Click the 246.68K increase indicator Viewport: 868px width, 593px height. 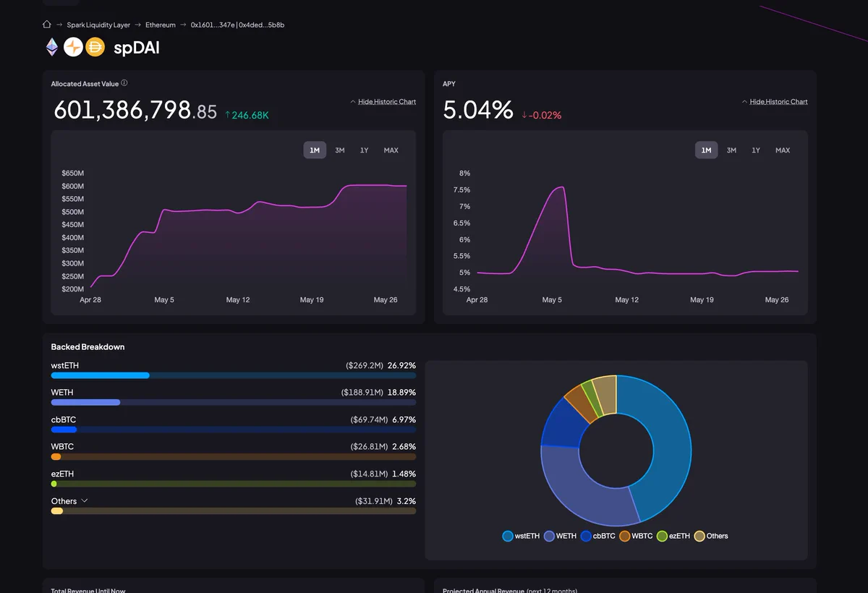(x=247, y=115)
